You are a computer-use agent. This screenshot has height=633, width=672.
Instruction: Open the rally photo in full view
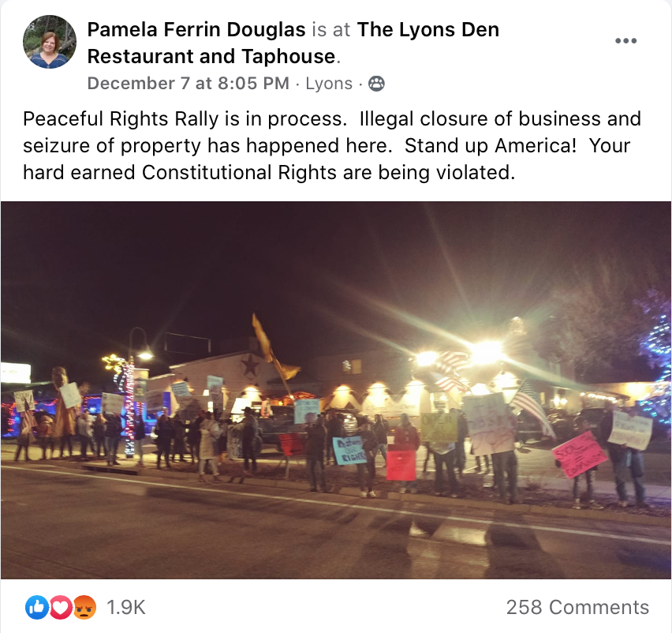pos(336,390)
